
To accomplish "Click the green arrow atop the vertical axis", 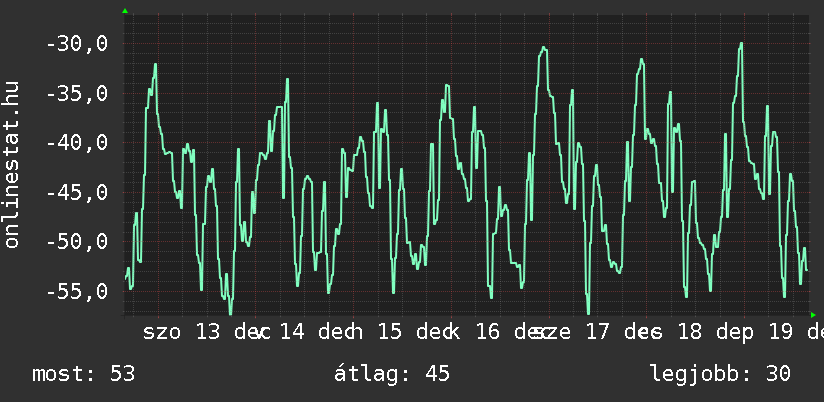I will (x=125, y=11).
